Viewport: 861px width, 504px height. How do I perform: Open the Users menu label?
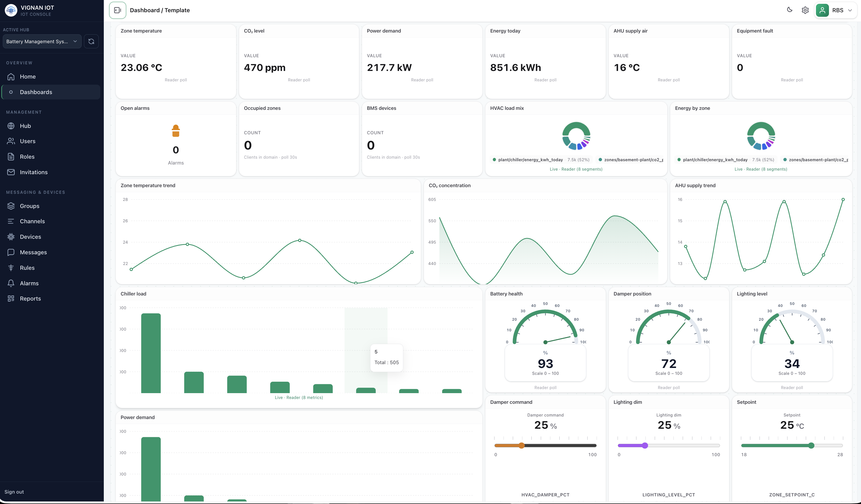pyautogui.click(x=28, y=141)
